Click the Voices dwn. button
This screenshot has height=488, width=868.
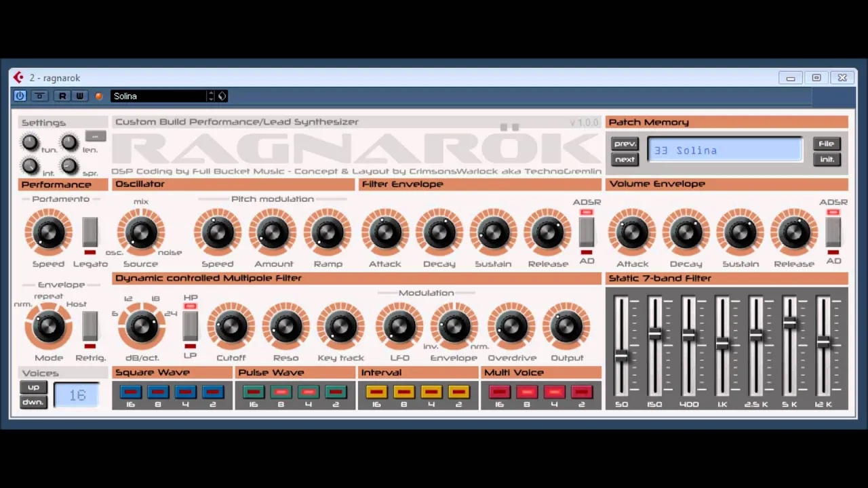coord(33,403)
